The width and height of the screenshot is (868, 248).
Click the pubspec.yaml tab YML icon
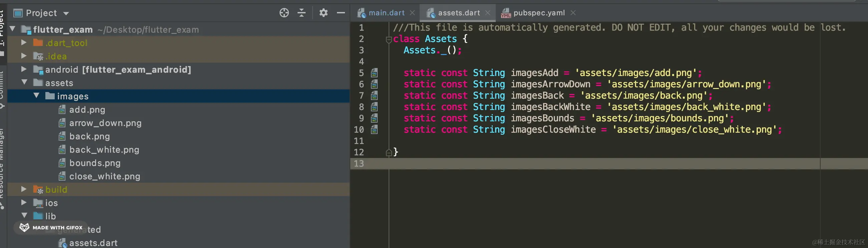[505, 13]
